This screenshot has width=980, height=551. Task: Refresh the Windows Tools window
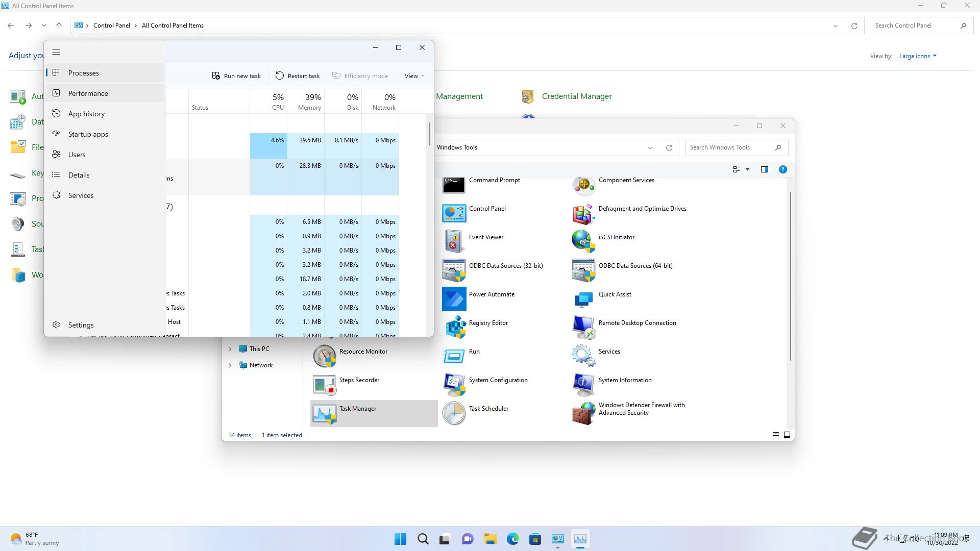[x=669, y=147]
